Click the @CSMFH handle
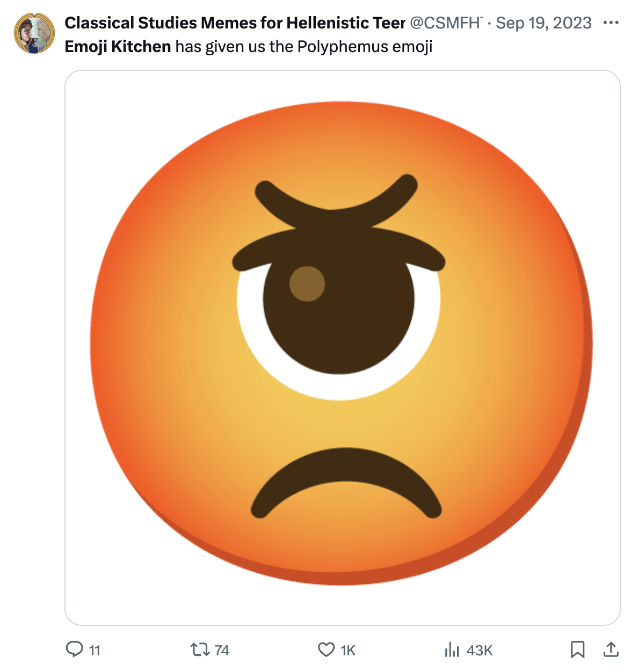This screenshot has width=638, height=672. (446, 23)
